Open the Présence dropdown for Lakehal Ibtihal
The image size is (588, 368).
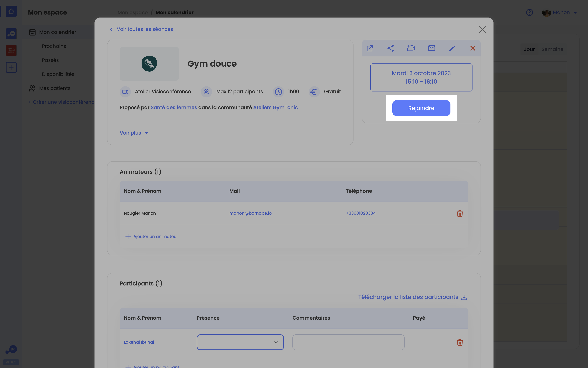coord(240,342)
